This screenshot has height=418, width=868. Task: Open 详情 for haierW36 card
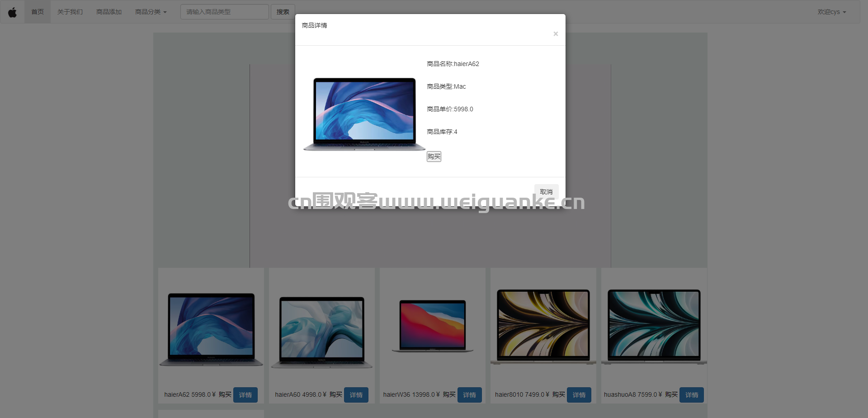pos(470,395)
